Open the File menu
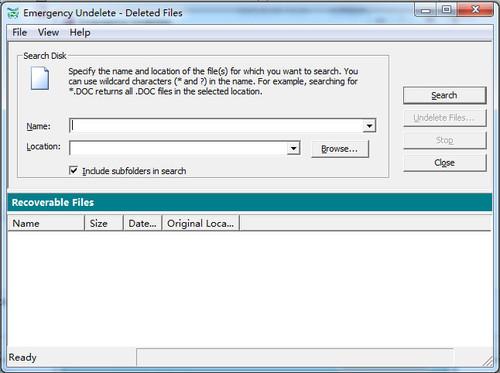The height and width of the screenshot is (373, 500). (20, 32)
